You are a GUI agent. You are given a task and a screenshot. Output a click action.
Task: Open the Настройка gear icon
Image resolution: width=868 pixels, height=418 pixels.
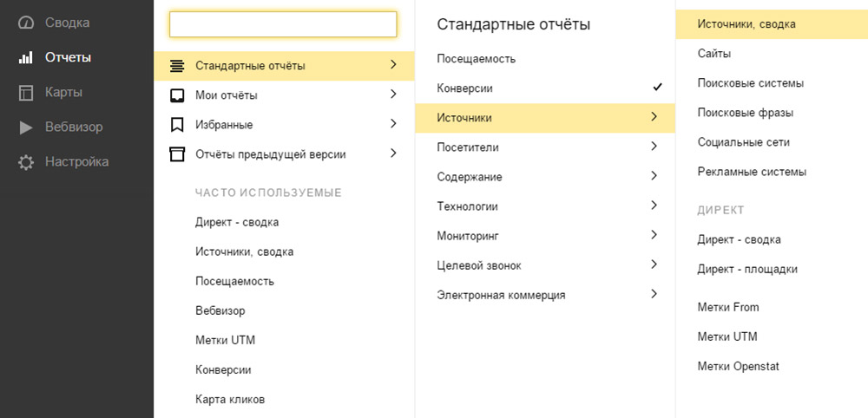pos(25,162)
